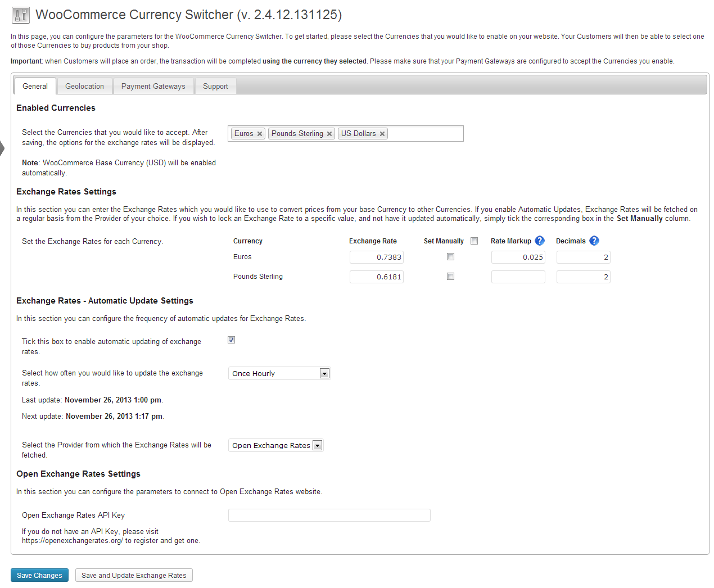Click the Decimals column header text

coord(571,241)
